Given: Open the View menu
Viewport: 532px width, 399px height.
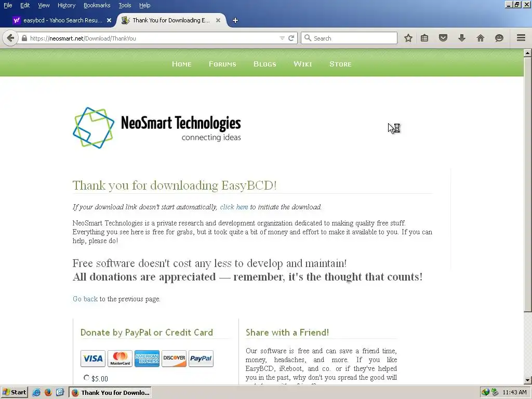Looking at the screenshot, I should pyautogui.click(x=44, y=5).
